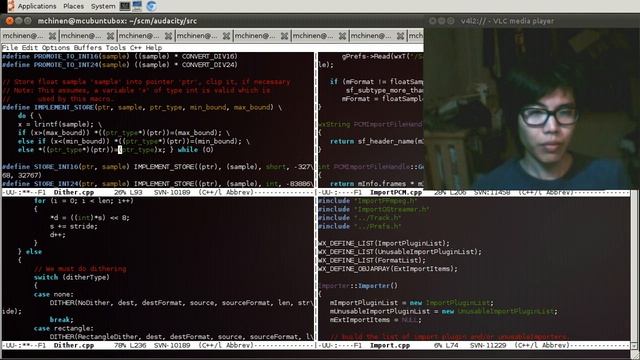Open the Ubuntu logo menu in top panel

11,6
